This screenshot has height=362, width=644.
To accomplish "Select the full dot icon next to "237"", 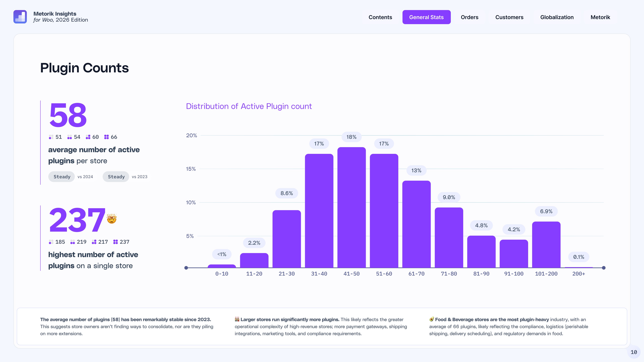I will (x=116, y=242).
